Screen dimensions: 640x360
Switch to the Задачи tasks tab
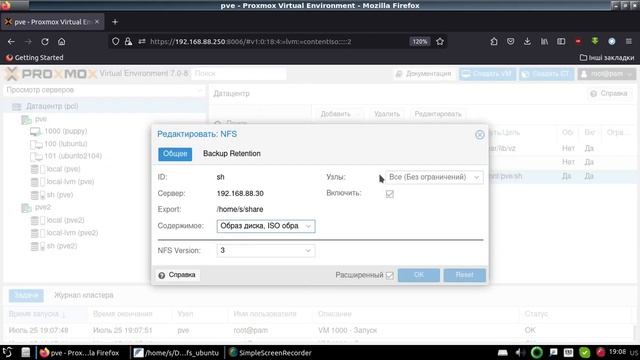click(26, 295)
